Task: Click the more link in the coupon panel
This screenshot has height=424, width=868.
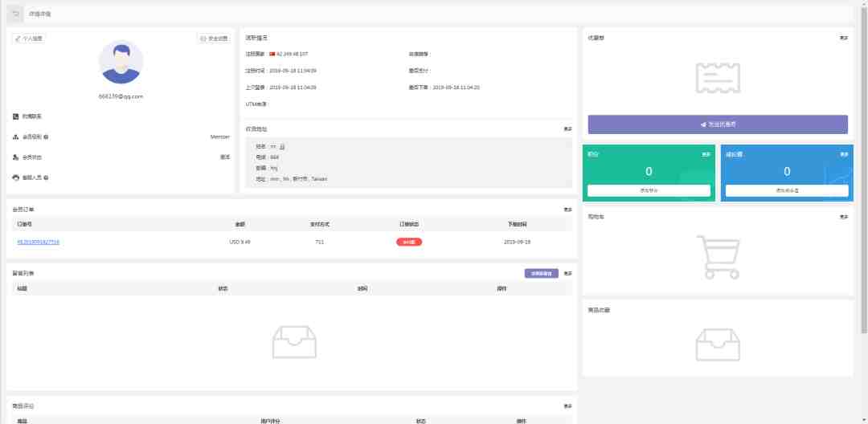Action: click(x=844, y=38)
